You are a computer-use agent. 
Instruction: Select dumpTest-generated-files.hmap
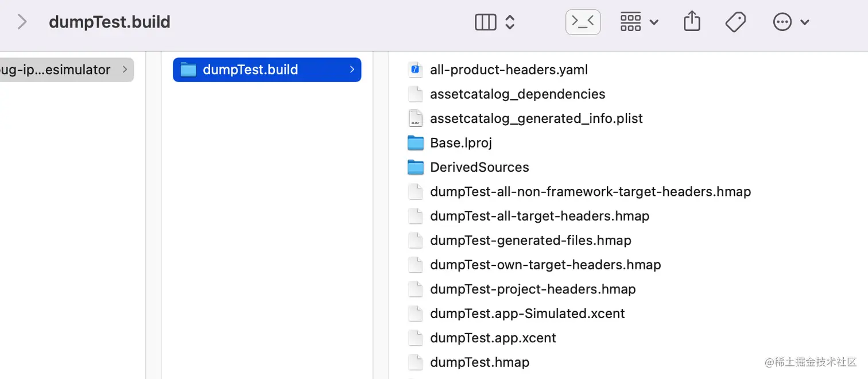click(x=530, y=241)
